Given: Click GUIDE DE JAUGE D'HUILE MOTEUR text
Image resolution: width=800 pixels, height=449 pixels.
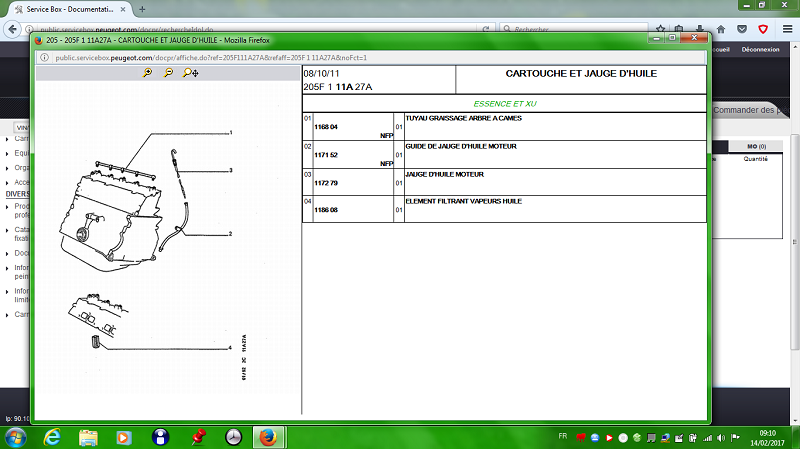Looking at the screenshot, I should click(x=461, y=146).
